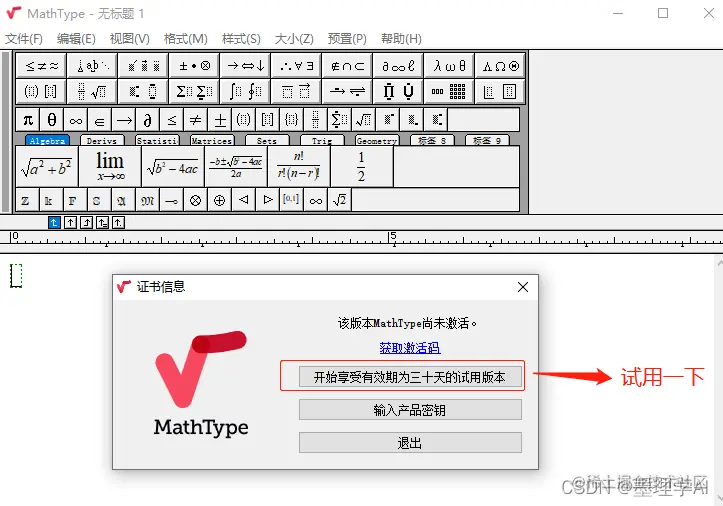Open the 文件(F) menu
The image size is (723, 506).
(x=24, y=39)
